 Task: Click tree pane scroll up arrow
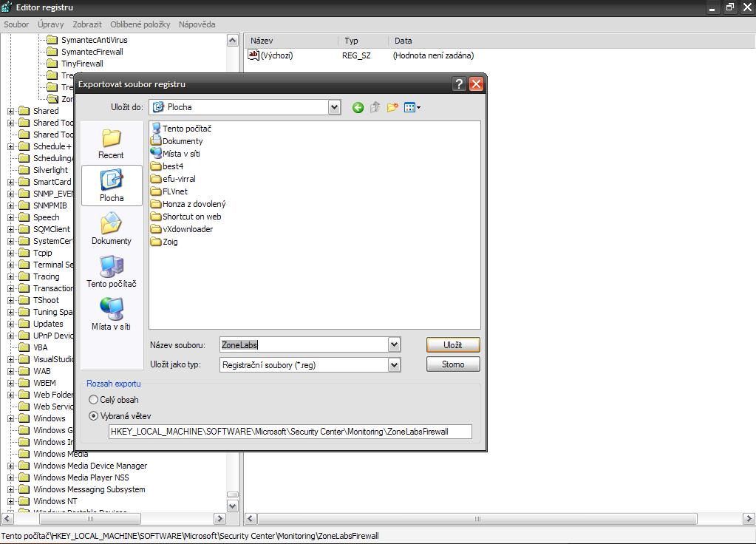pos(232,41)
